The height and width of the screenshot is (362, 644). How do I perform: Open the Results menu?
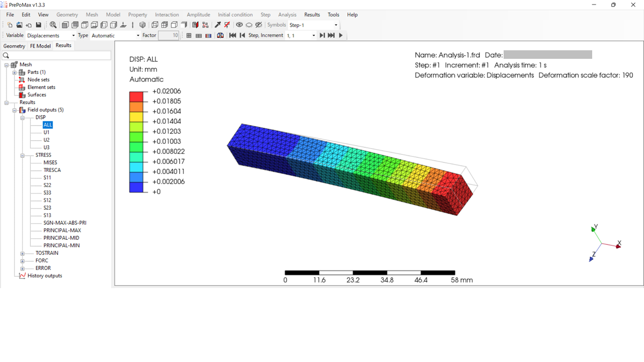(312, 15)
